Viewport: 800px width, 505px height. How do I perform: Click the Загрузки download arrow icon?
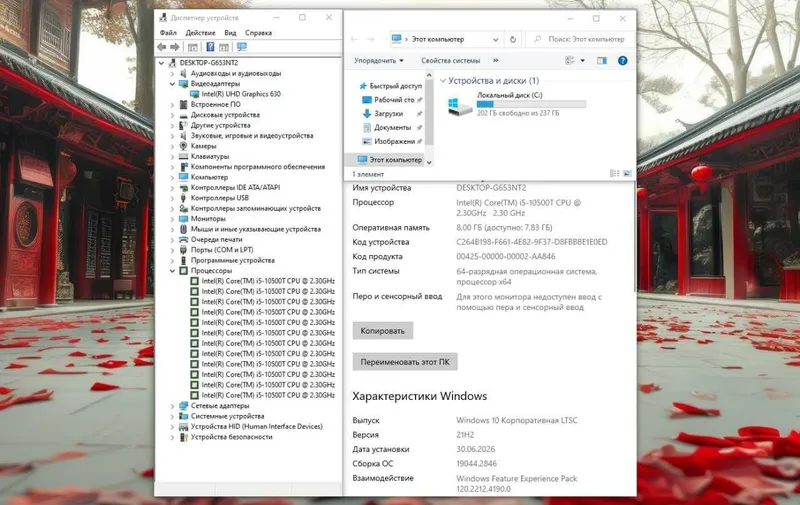point(366,113)
